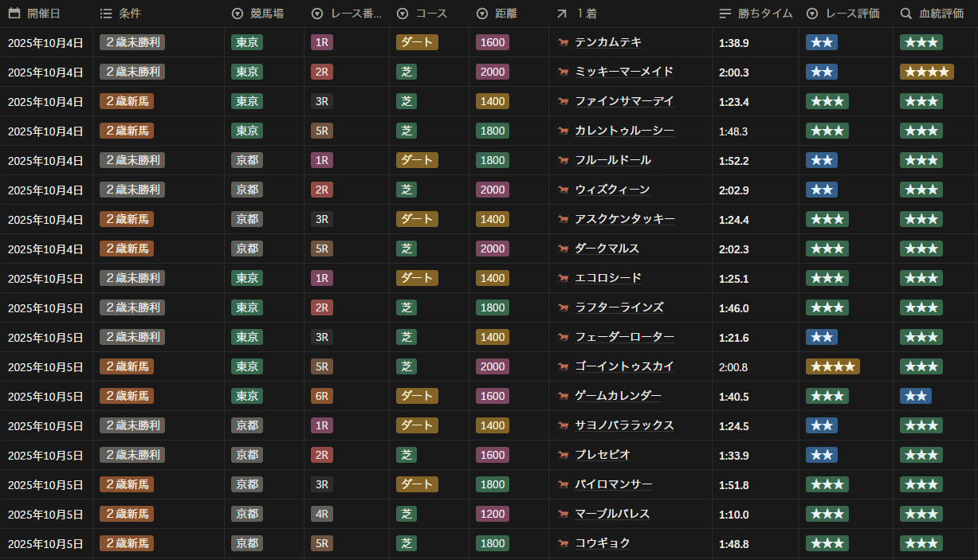The height and width of the screenshot is (560, 978).
Task: Click the arrow icon beside 1着 header
Action: 562,14
